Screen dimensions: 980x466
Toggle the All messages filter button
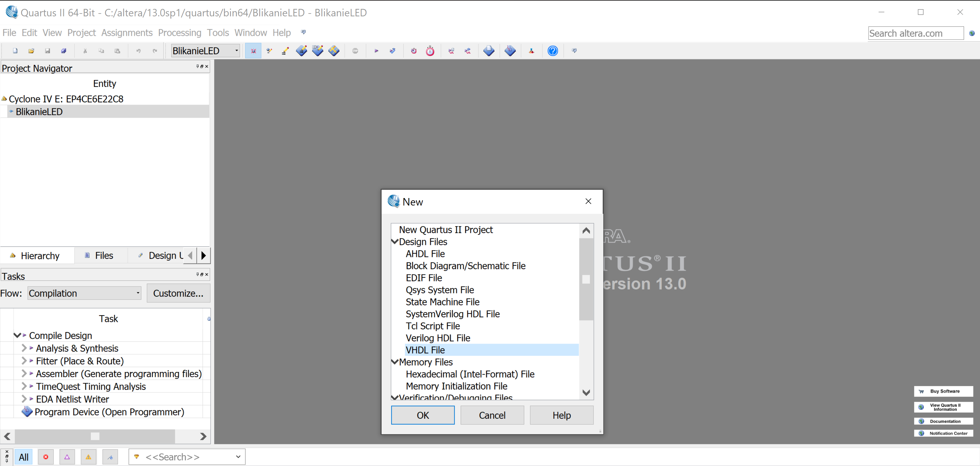point(23,457)
